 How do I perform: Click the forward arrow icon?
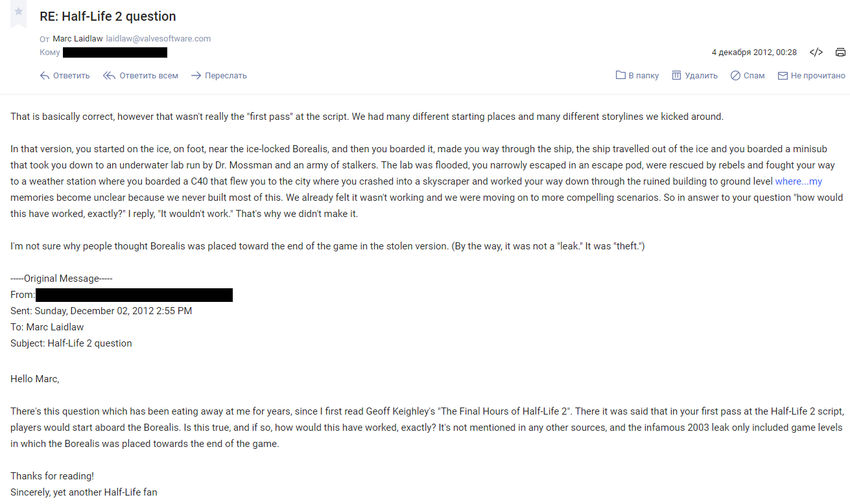[196, 76]
